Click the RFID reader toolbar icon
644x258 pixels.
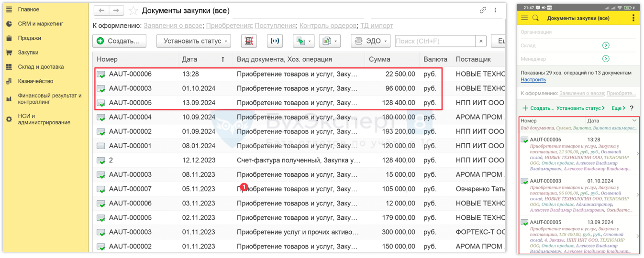click(x=275, y=41)
